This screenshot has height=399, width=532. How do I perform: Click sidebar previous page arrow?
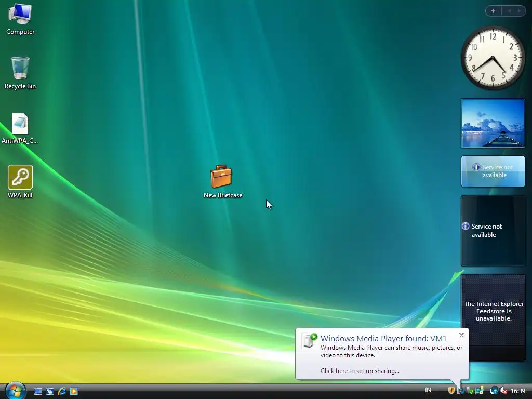point(509,11)
